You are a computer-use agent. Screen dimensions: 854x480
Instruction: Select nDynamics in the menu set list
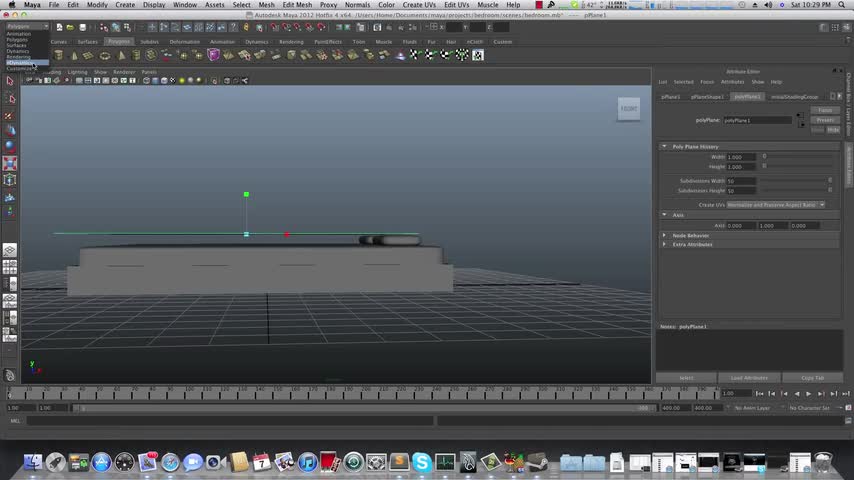(18, 62)
